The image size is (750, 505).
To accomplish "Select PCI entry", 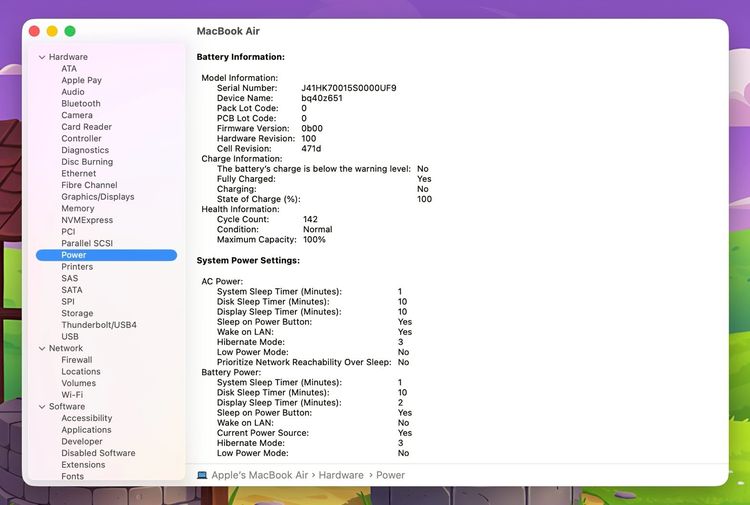I will click(68, 231).
